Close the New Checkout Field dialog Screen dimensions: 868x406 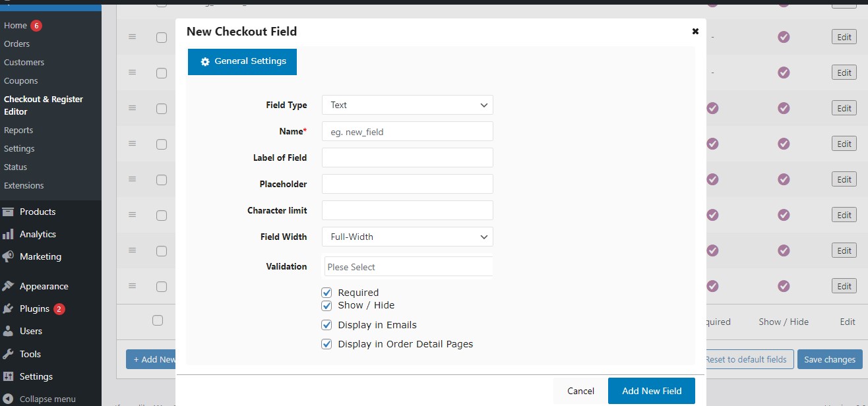695,31
